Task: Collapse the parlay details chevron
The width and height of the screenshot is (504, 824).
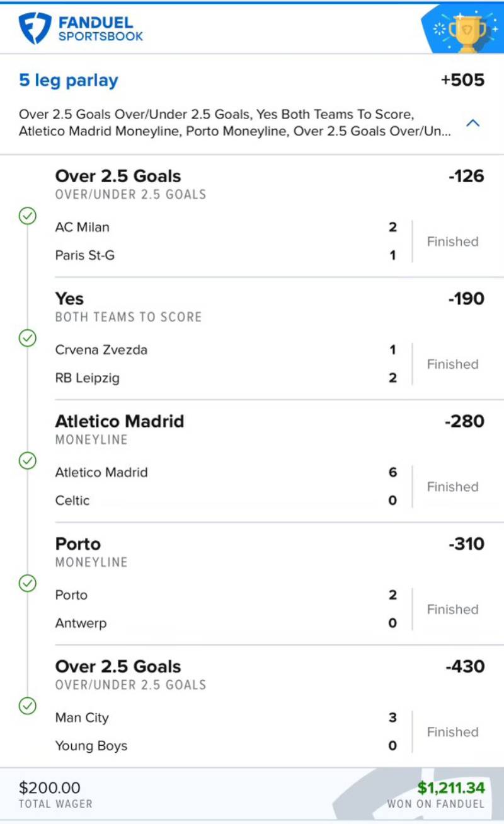Action: click(472, 124)
